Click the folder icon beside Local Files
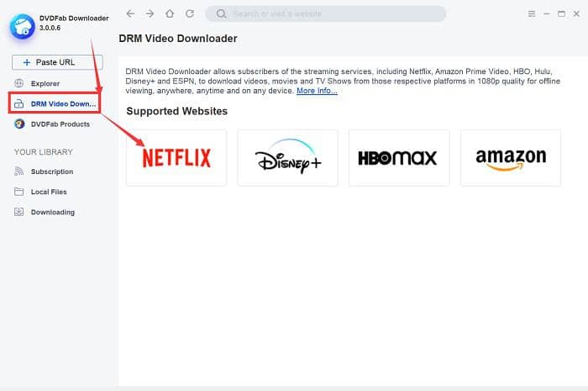This screenshot has height=391, width=588. (x=18, y=192)
